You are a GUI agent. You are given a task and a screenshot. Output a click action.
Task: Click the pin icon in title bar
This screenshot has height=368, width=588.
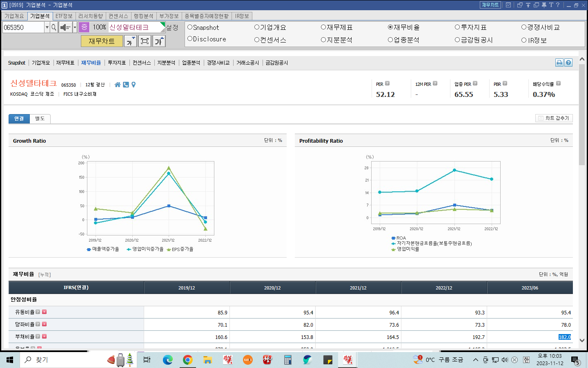point(544,5)
